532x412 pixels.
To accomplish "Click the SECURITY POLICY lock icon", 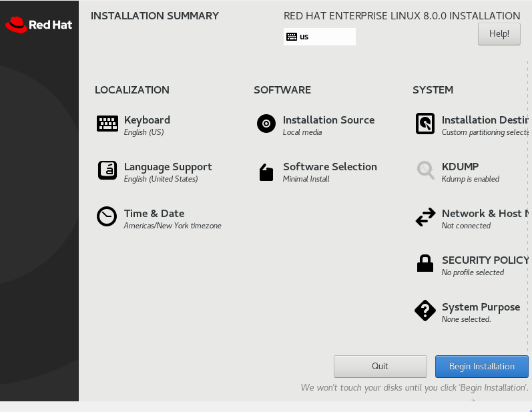I will [425, 263].
